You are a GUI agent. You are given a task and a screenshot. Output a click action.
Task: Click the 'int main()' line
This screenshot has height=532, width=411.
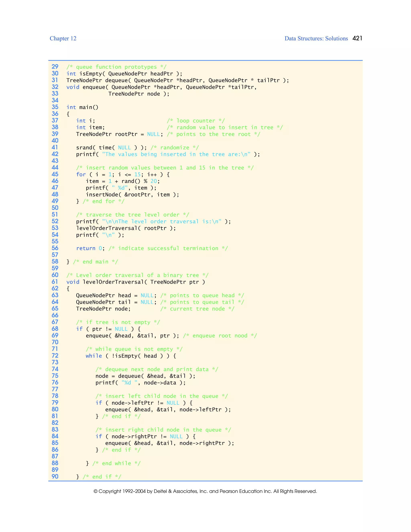(x=82, y=107)
